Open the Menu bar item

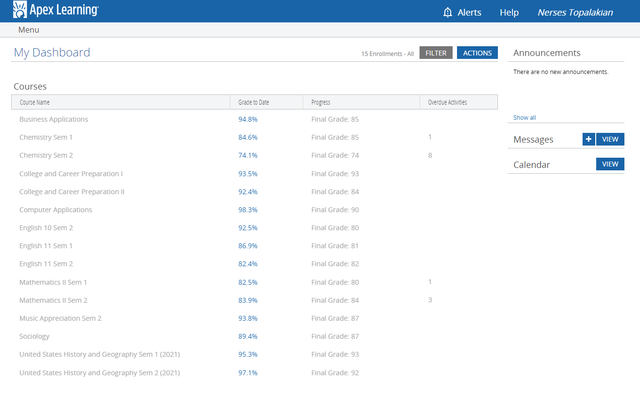pyautogui.click(x=29, y=30)
